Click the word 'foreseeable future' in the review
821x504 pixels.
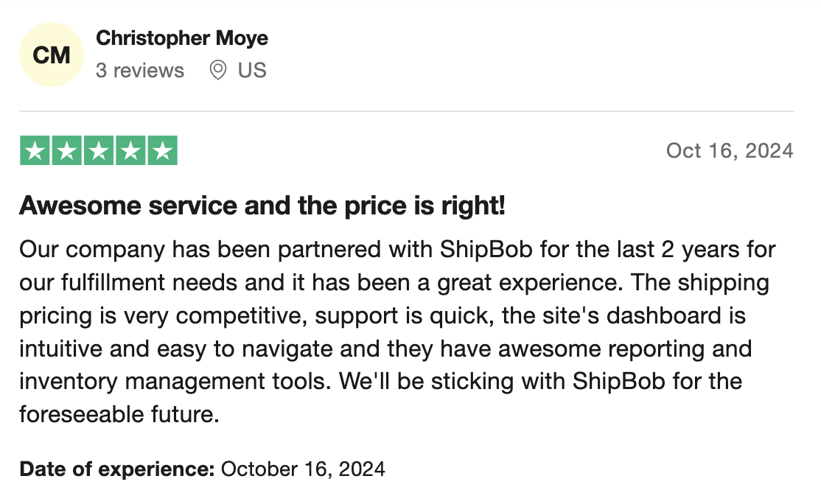coord(118,414)
